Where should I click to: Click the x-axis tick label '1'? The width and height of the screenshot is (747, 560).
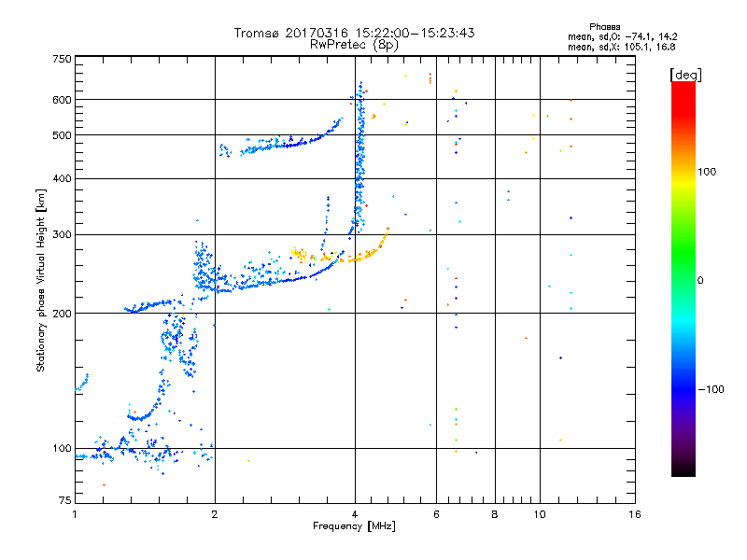coord(75,514)
